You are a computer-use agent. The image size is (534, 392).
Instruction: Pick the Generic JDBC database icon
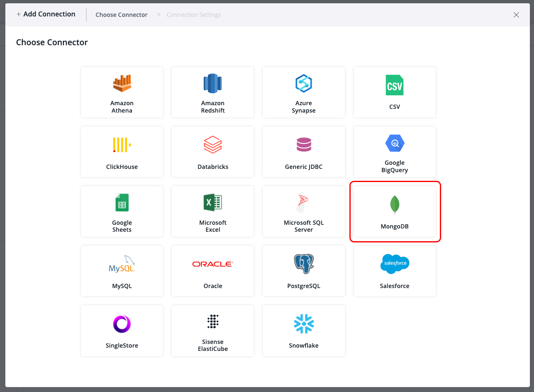point(304,145)
